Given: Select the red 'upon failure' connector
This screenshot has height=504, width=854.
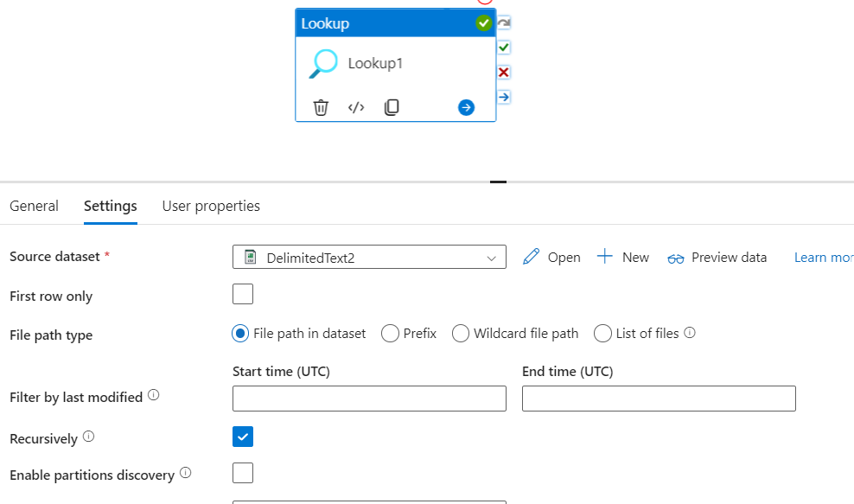Looking at the screenshot, I should [x=504, y=73].
